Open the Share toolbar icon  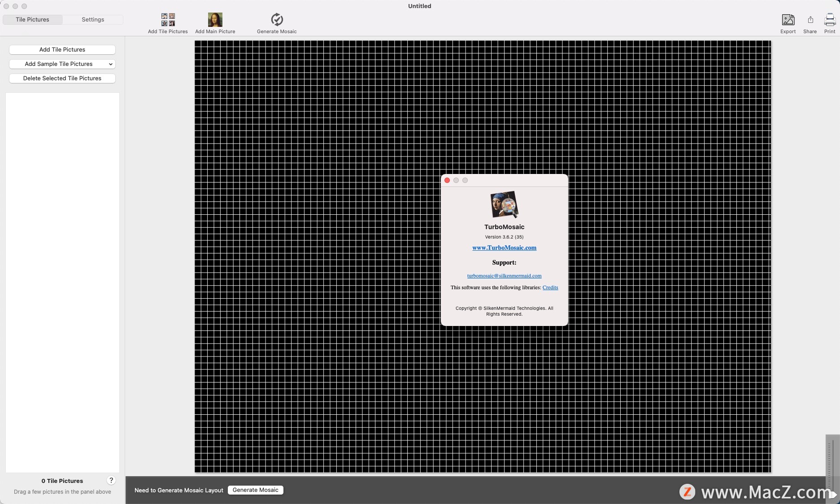[810, 20]
